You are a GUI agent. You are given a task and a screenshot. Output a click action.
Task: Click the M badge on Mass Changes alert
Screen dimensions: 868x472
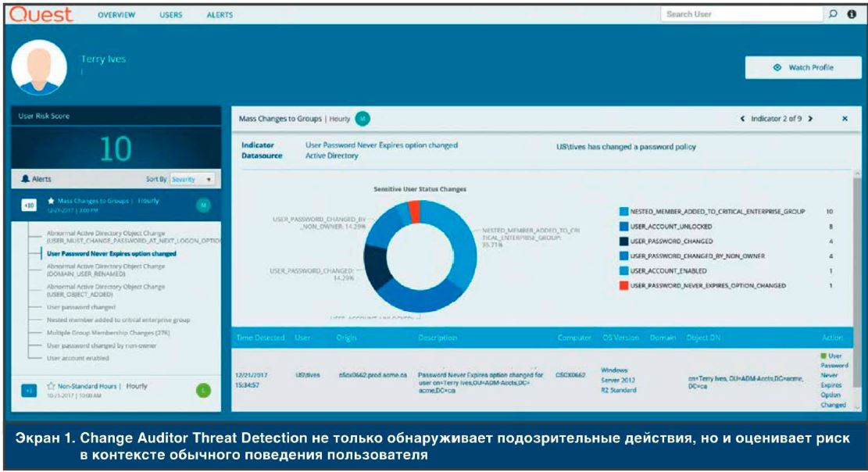[x=203, y=206]
